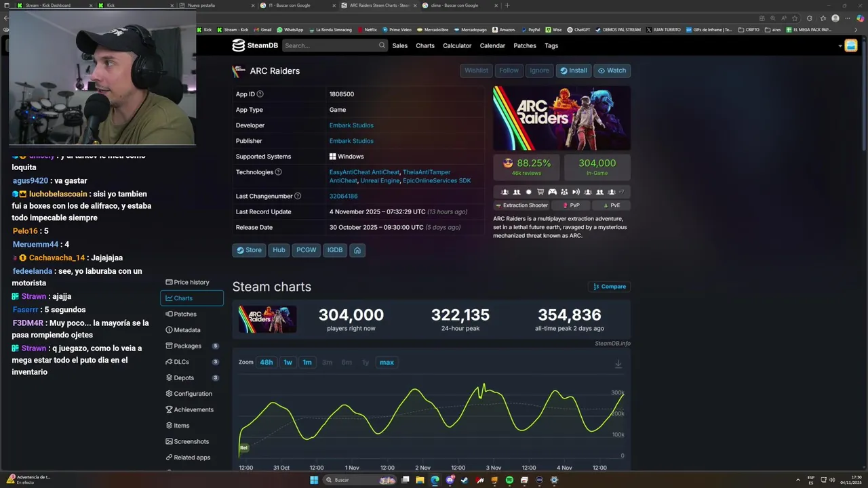Click the ARC Raiders header image
Screen dimensions: 868x488
[x=561, y=118]
